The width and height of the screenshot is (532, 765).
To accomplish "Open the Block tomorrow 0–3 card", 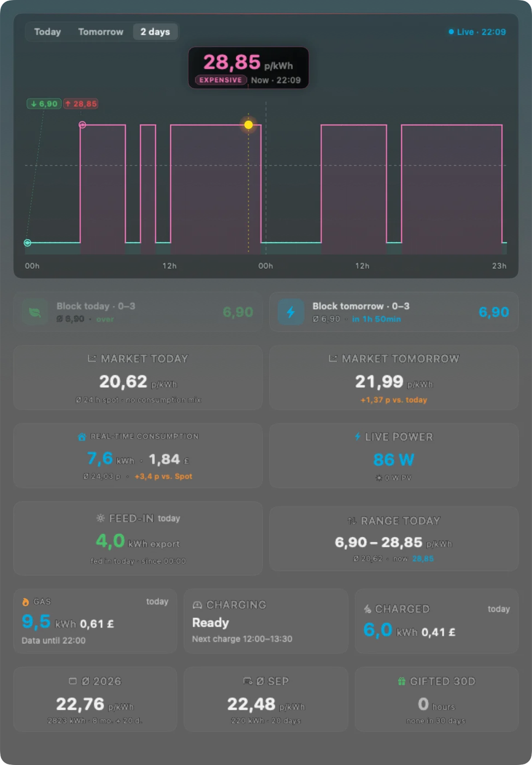I will [394, 312].
